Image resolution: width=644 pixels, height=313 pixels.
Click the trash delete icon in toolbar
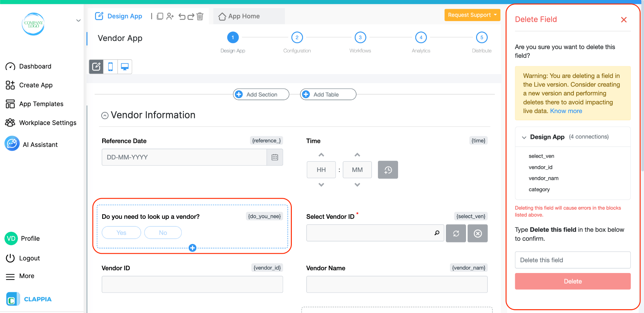(200, 16)
